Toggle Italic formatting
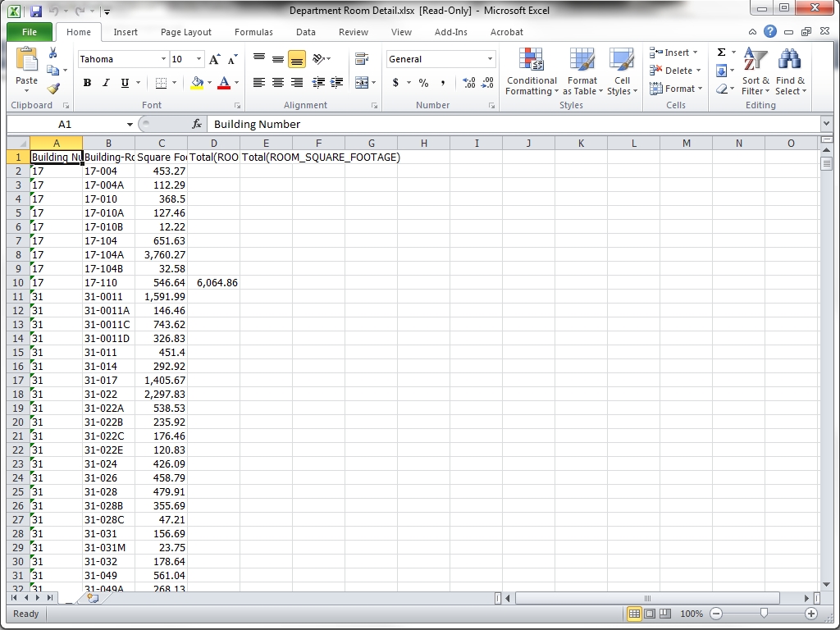The image size is (840, 630). [x=107, y=83]
